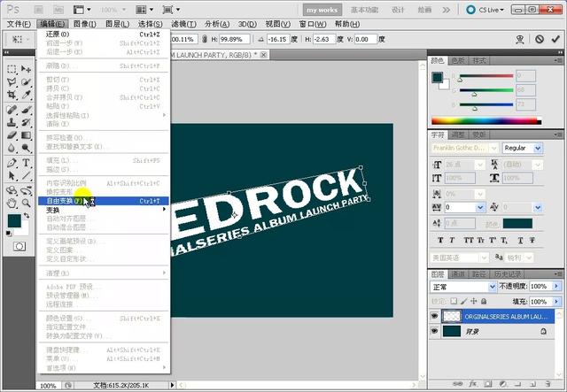Image resolution: width=567 pixels, height=392 pixels.
Task: Select the Eyedropper tool
Action: tap(26, 95)
